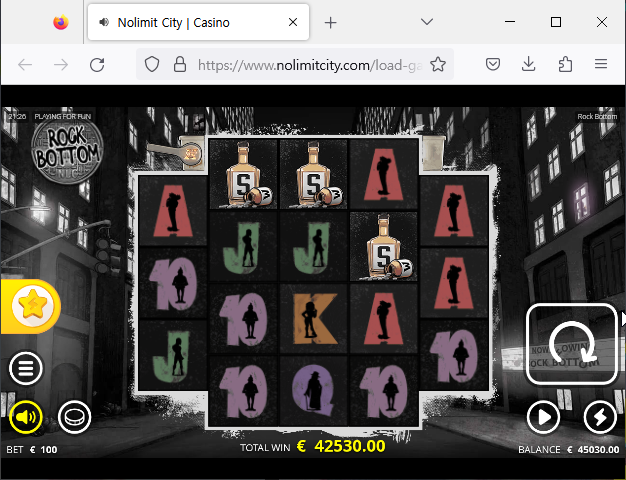Click the orange K symbol on the reels
626x480 pixels.
313,319
